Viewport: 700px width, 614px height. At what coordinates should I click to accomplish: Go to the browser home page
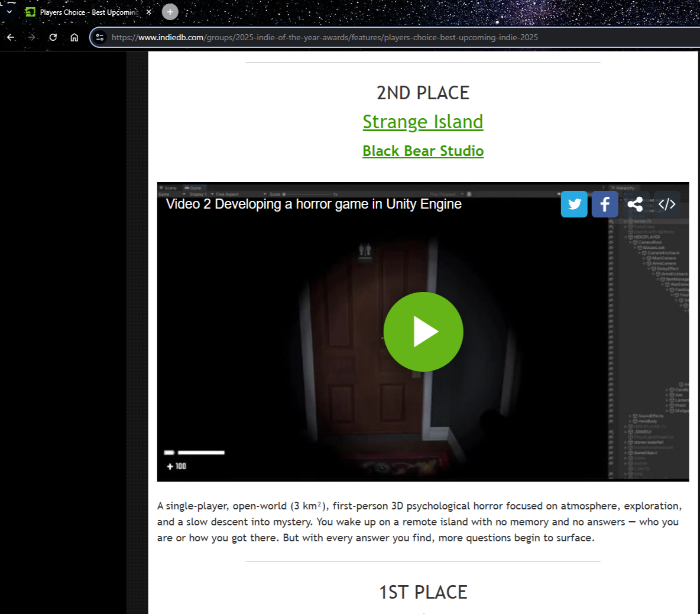(x=74, y=37)
